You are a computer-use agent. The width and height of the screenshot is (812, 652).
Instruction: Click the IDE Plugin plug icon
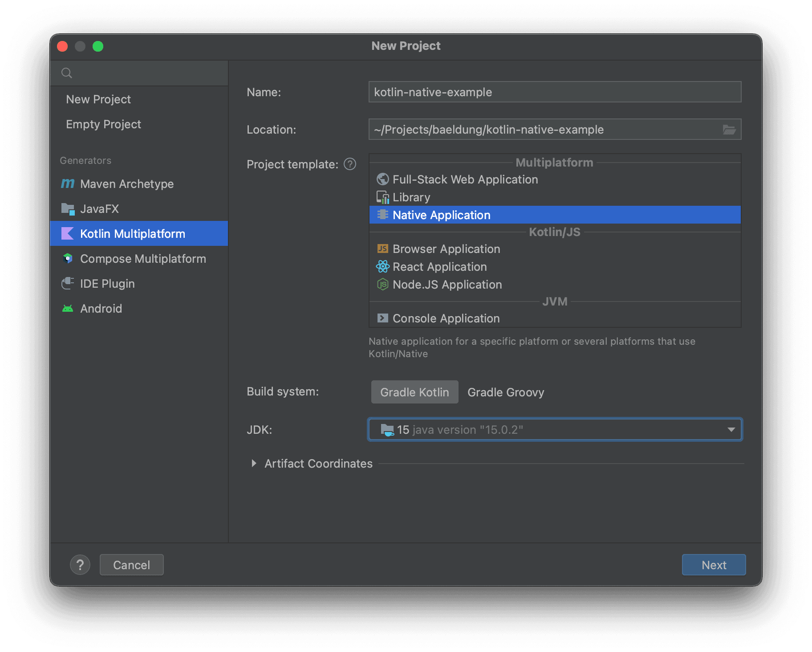68,284
